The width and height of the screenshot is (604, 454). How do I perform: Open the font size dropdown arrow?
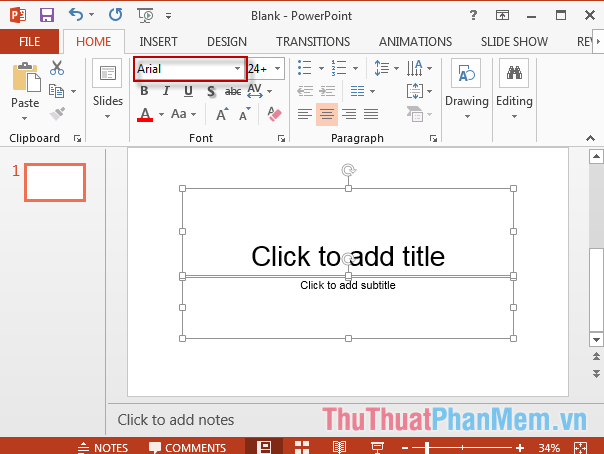tap(277, 69)
